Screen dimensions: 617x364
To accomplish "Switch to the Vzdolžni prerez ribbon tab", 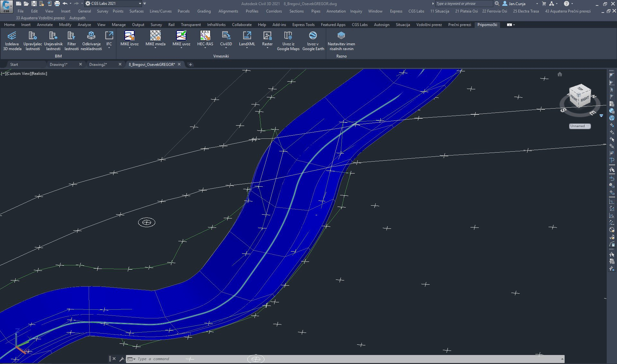I will point(429,25).
